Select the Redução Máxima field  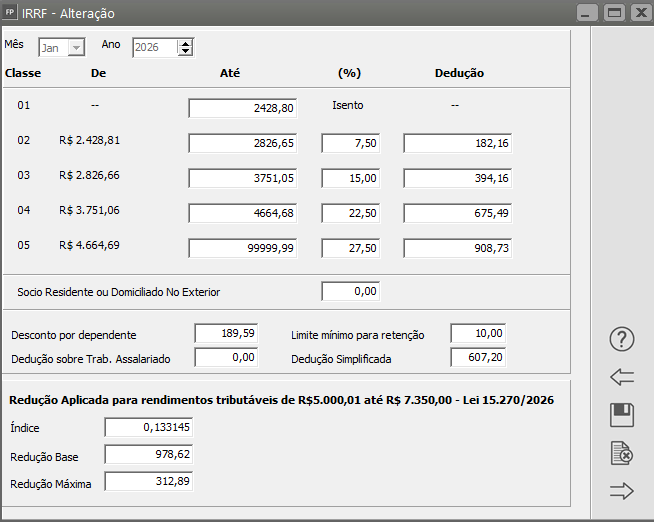pyautogui.click(x=149, y=482)
